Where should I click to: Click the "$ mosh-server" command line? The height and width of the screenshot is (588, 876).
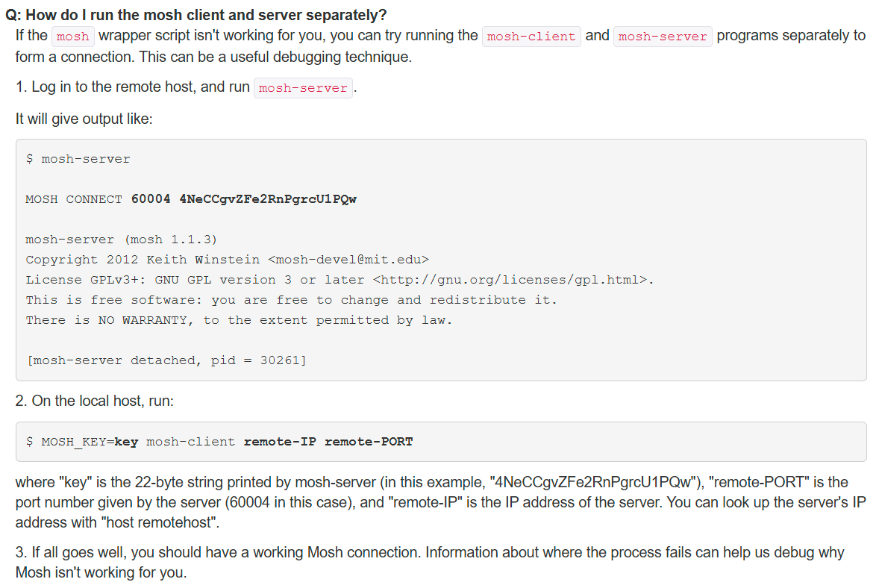tap(78, 159)
